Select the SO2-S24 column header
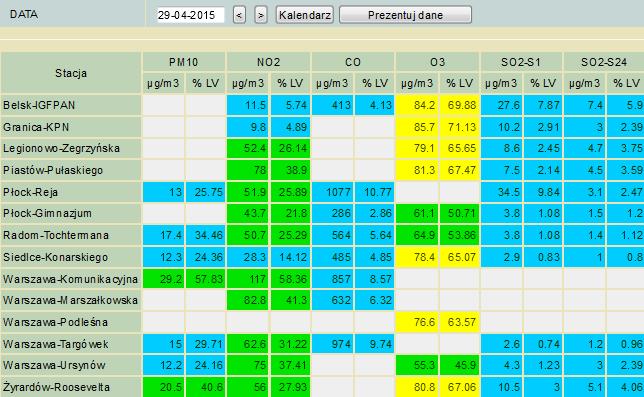This screenshot has height=397, width=644. click(604, 62)
